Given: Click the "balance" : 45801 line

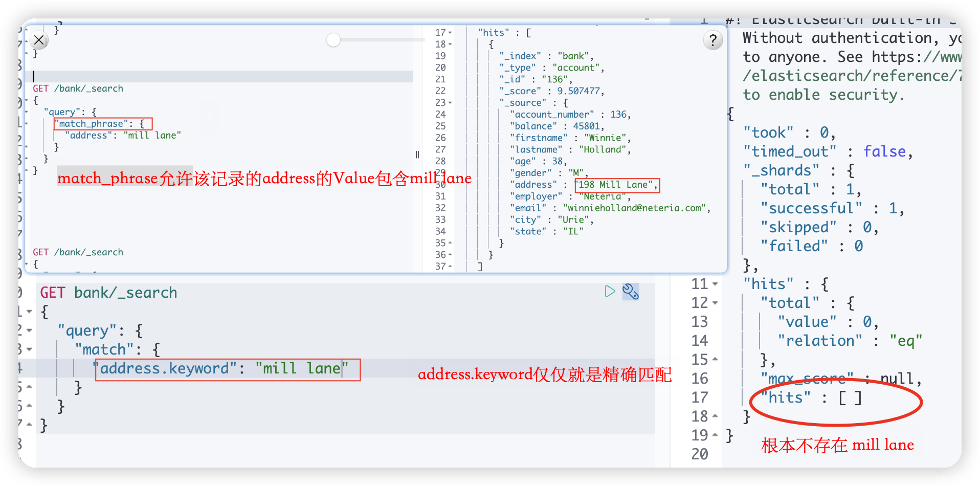Looking at the screenshot, I should point(557,126).
